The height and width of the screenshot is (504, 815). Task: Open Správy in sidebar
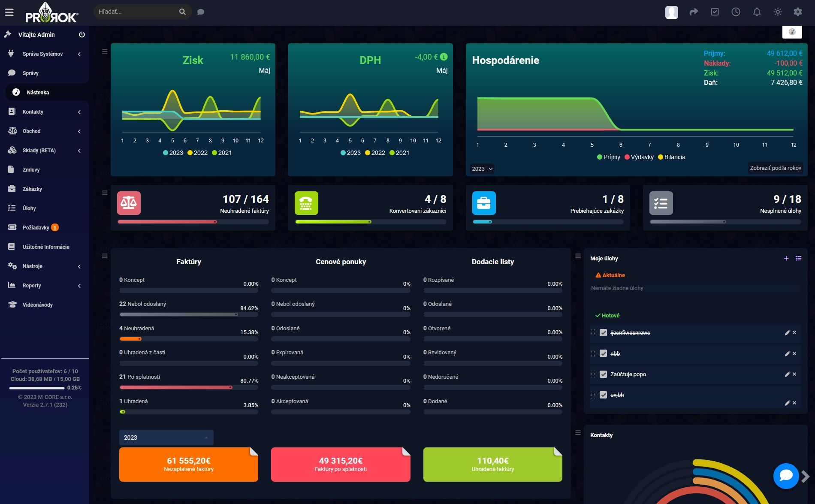click(x=45, y=73)
